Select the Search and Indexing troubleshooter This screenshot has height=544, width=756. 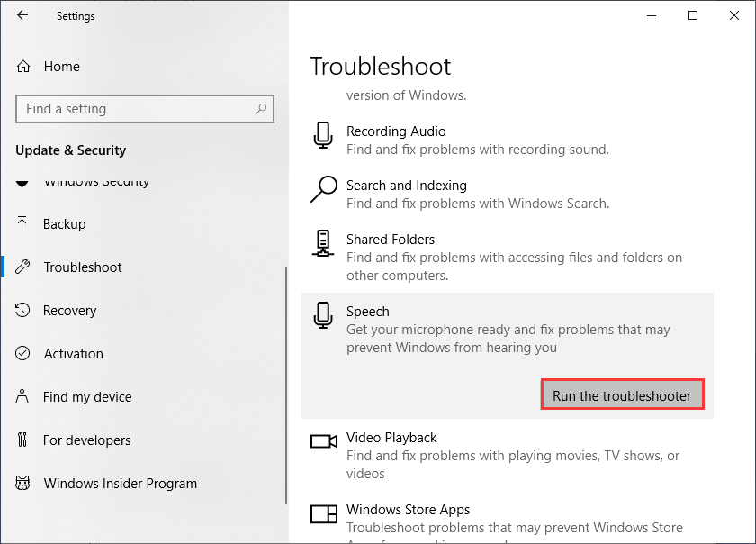click(407, 186)
